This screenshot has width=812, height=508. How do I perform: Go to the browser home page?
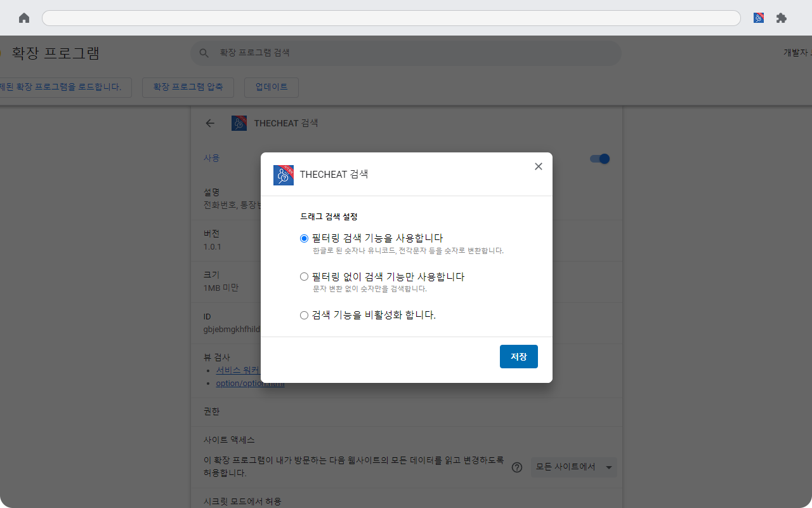24,18
